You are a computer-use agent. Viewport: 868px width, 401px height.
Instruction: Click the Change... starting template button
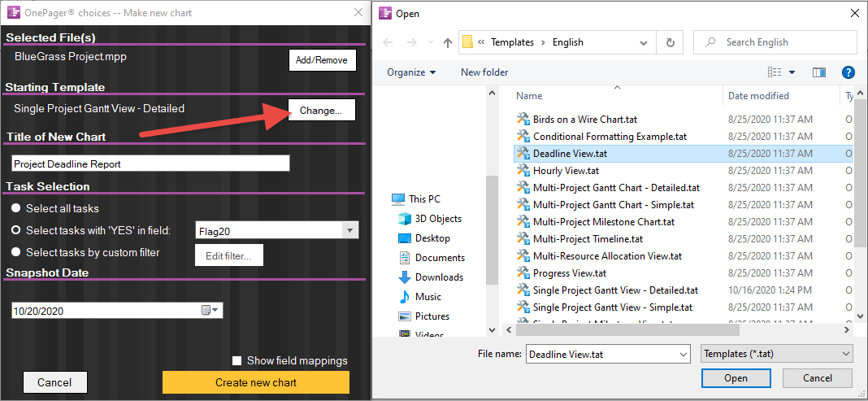coord(321,111)
